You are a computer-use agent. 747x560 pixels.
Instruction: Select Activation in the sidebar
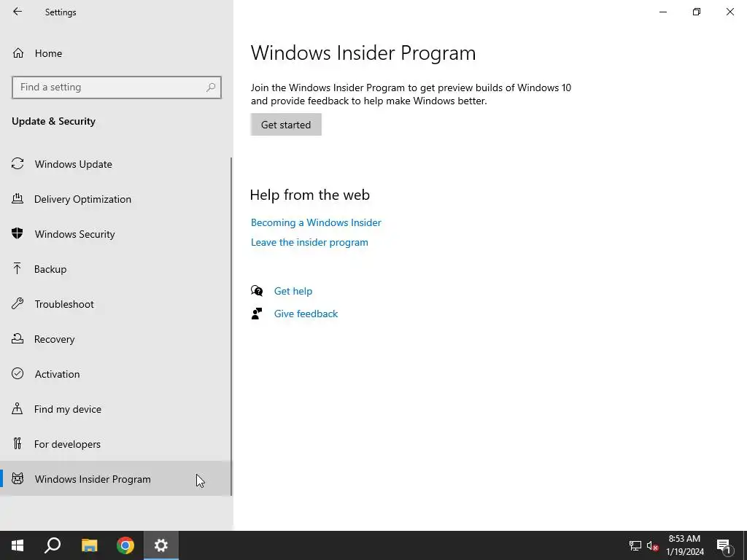coord(115,374)
